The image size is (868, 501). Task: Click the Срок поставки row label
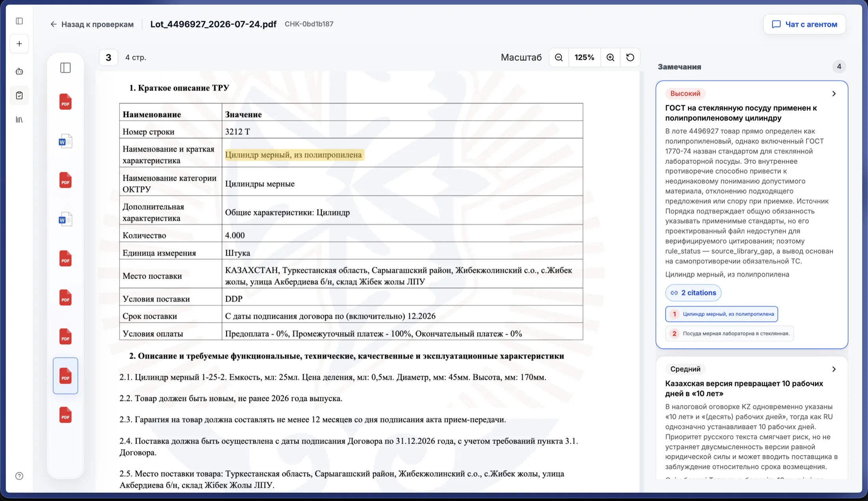tap(150, 316)
